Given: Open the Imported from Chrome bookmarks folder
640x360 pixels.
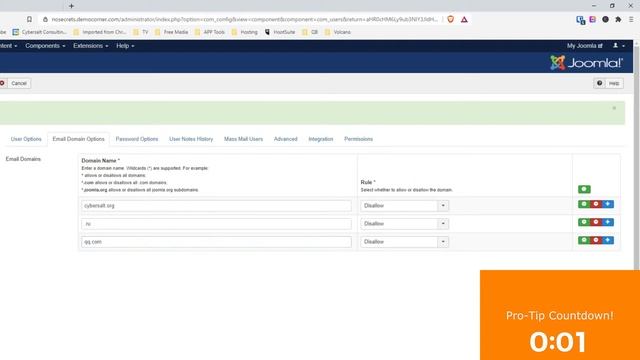Looking at the screenshot, I should coord(100,32).
